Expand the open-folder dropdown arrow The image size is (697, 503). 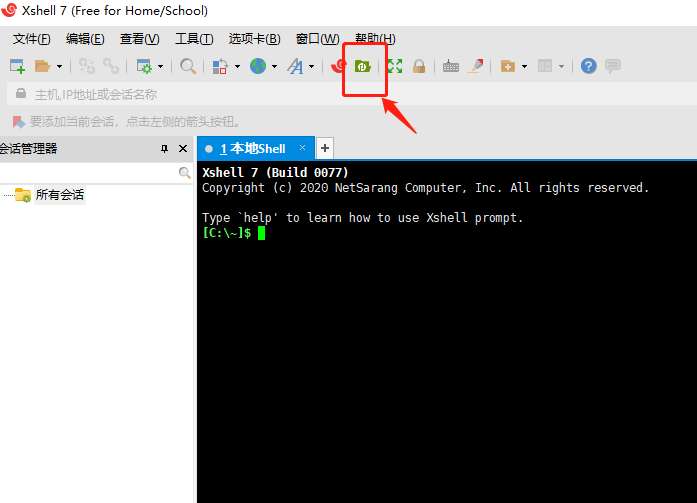click(x=59, y=67)
